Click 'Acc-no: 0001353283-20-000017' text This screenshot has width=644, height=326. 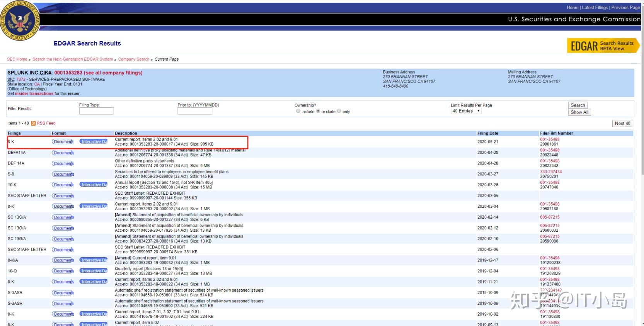pos(144,144)
